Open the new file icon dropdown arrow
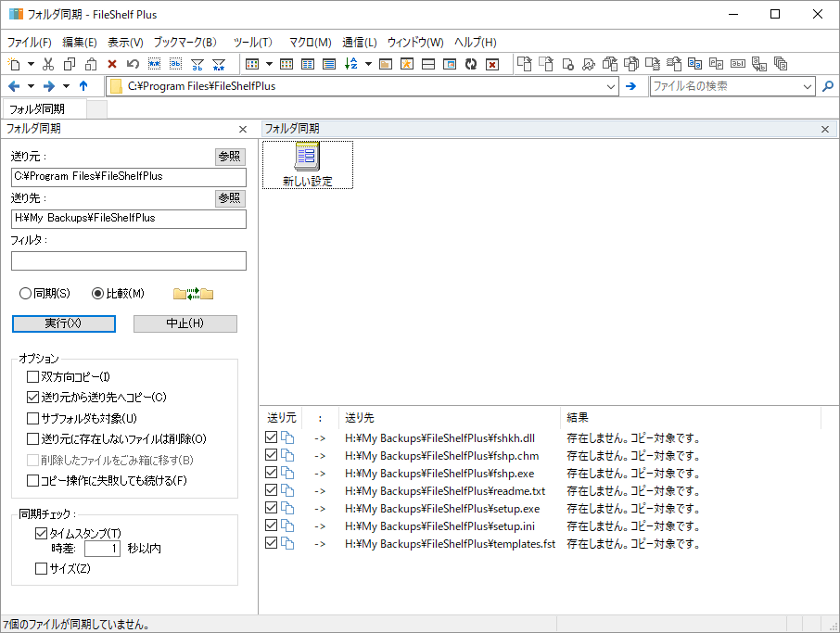Viewport: 840px width, 633px height. (32, 64)
